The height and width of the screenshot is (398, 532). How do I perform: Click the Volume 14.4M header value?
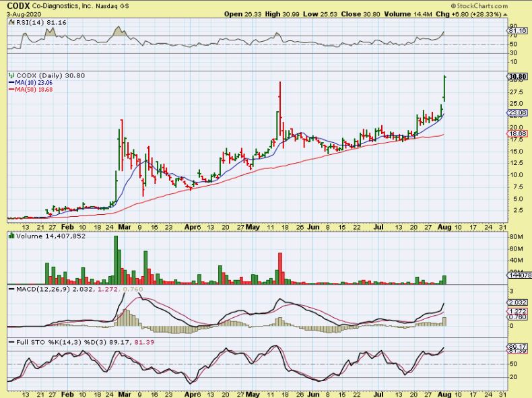point(408,14)
